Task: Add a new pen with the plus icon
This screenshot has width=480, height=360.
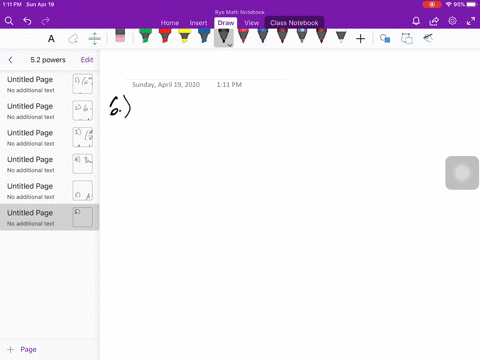Action: click(x=360, y=39)
